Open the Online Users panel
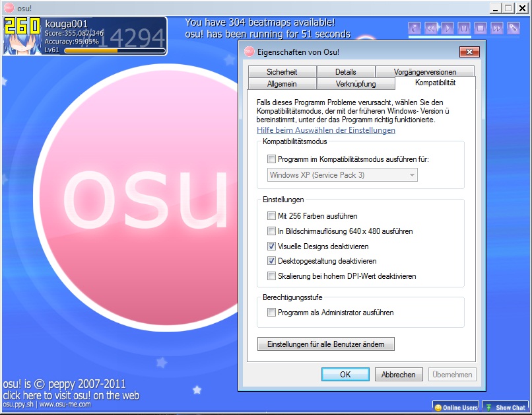The height and width of the screenshot is (415, 532). tap(455, 407)
